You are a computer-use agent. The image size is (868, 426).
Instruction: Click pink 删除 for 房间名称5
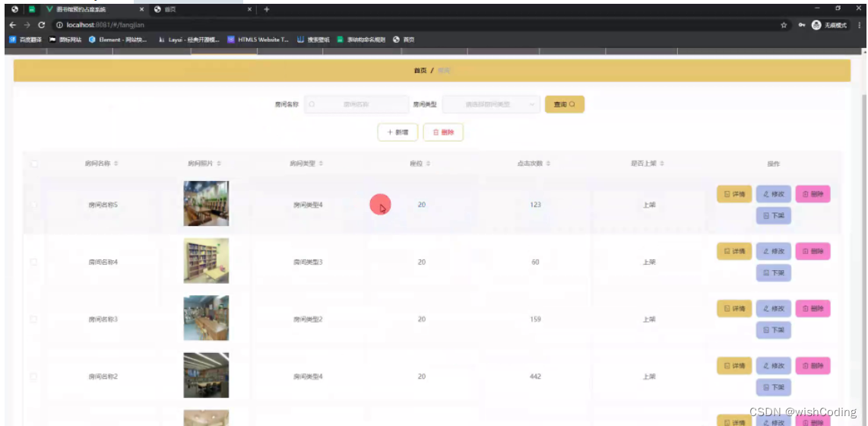tap(813, 194)
